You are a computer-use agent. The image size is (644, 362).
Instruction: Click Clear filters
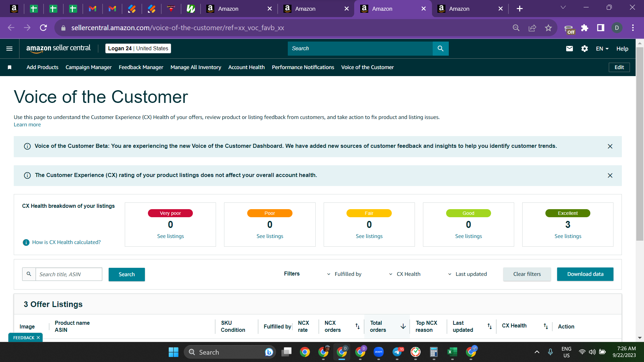[527, 274]
